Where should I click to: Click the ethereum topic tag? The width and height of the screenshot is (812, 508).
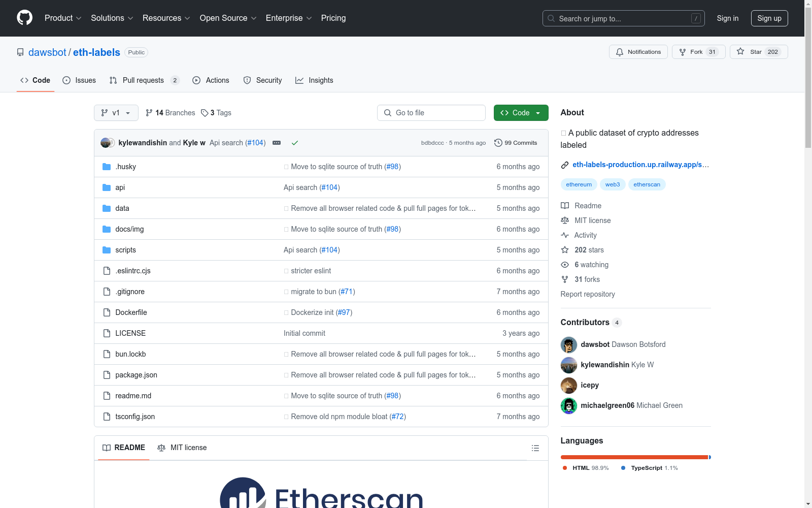(x=579, y=184)
